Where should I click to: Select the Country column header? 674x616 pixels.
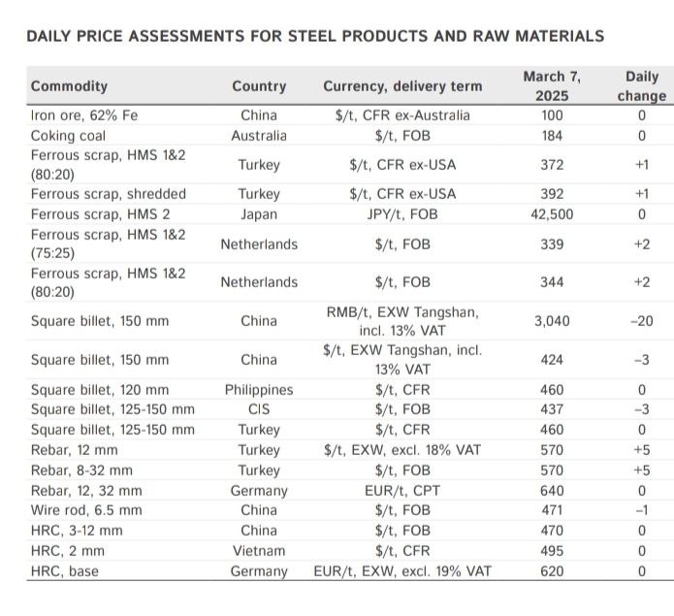coord(259,86)
